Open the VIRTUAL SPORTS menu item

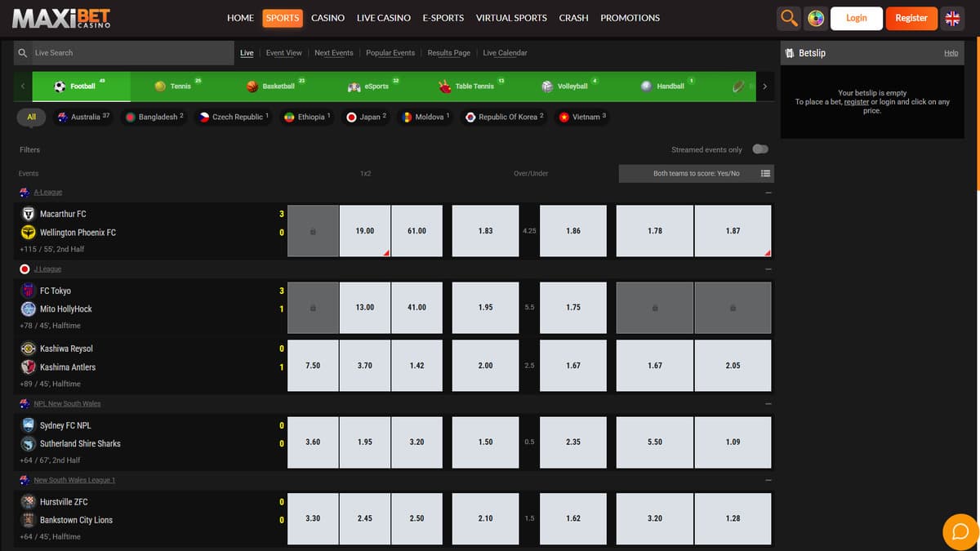(511, 18)
